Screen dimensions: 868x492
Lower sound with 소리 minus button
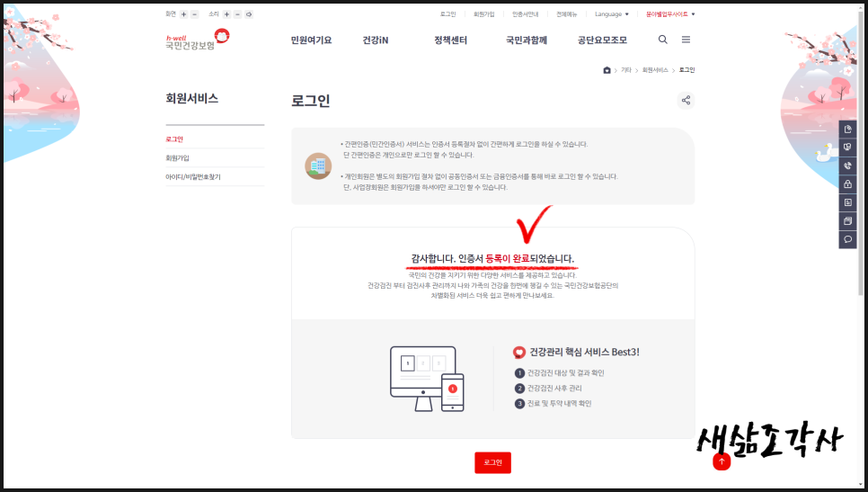237,14
